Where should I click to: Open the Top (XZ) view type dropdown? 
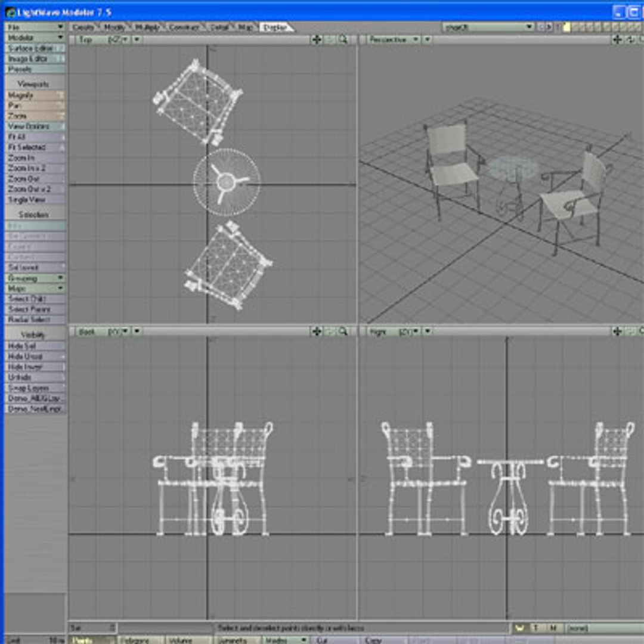103,39
